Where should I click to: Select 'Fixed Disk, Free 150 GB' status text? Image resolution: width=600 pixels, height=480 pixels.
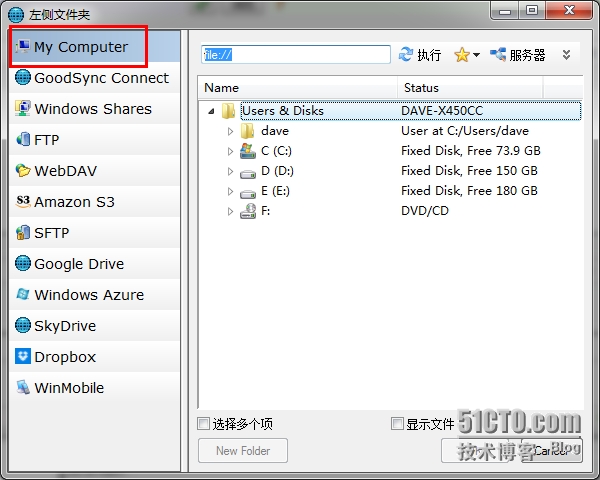click(x=469, y=171)
